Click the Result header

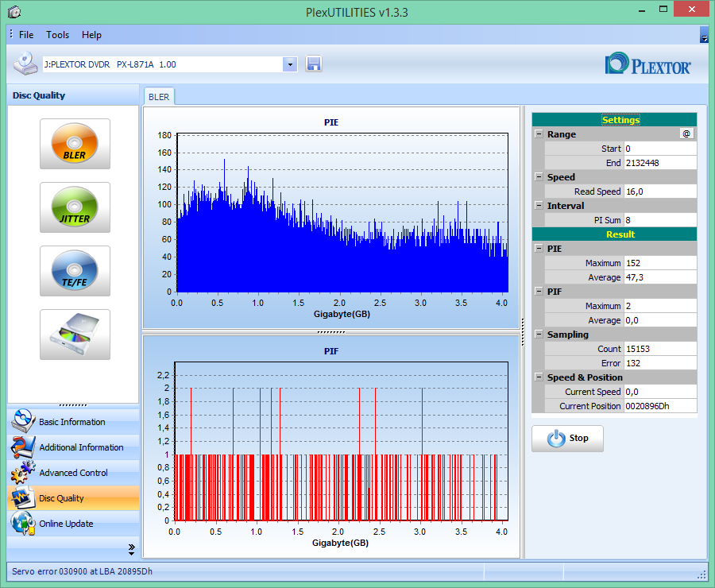(614, 234)
